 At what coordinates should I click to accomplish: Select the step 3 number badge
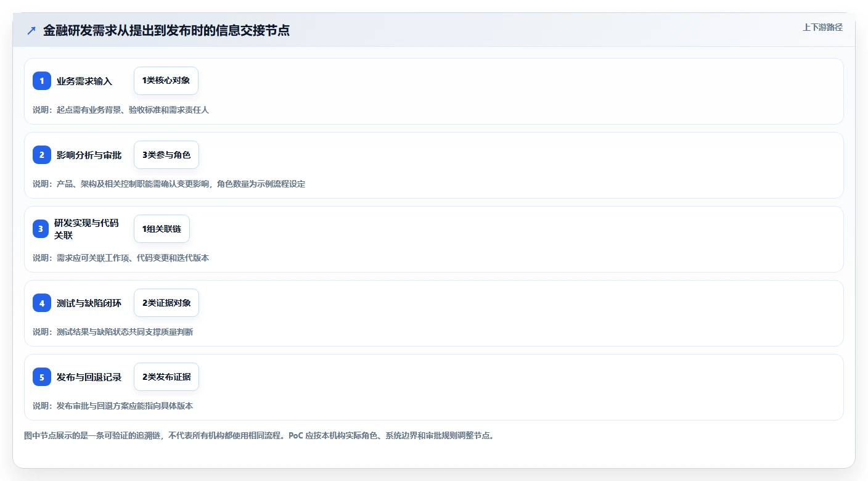(x=42, y=229)
